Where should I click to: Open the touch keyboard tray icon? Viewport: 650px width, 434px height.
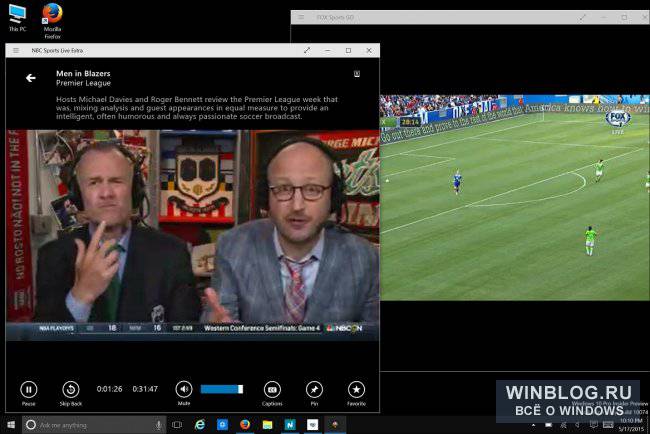tap(608, 425)
